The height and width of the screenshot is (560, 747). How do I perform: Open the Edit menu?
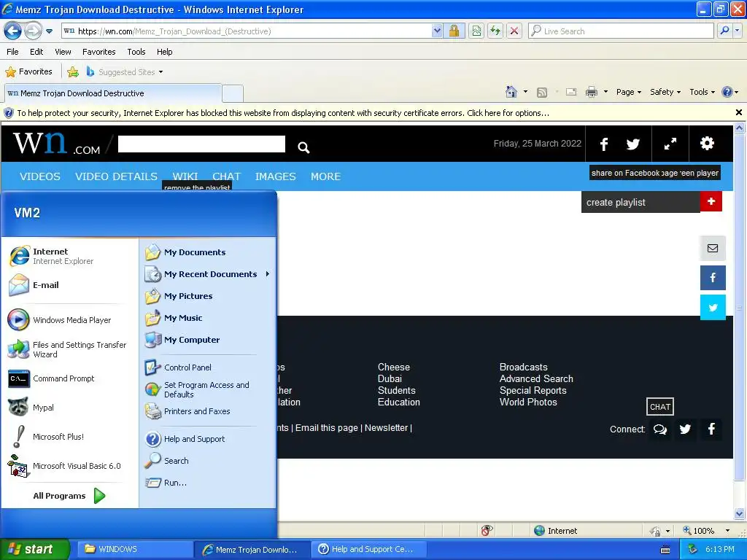pos(36,52)
